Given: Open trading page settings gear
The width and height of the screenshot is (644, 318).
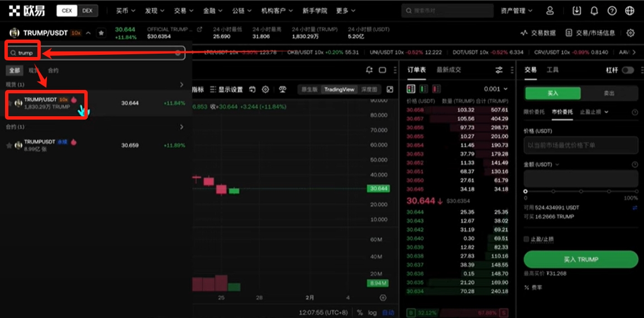Looking at the screenshot, I should (631, 33).
